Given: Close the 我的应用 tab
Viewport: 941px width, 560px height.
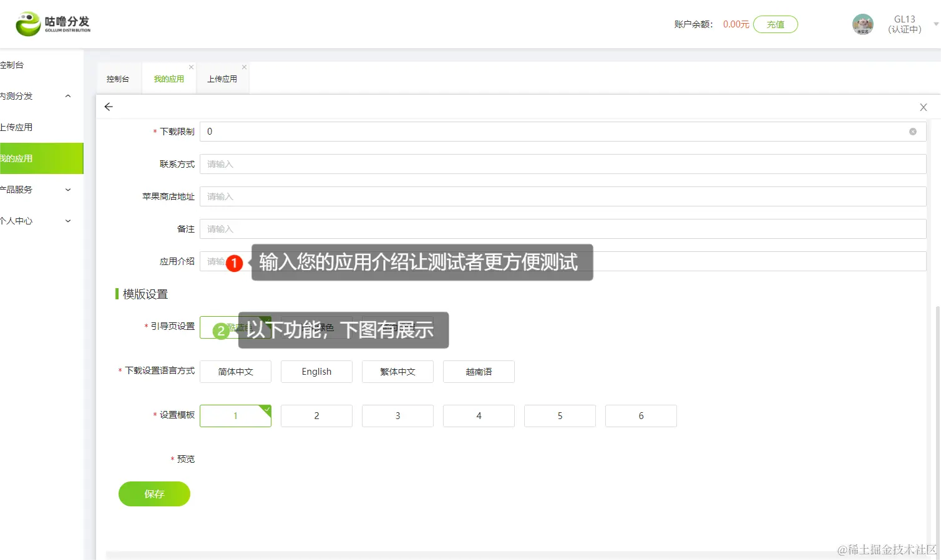Looking at the screenshot, I should (190, 67).
